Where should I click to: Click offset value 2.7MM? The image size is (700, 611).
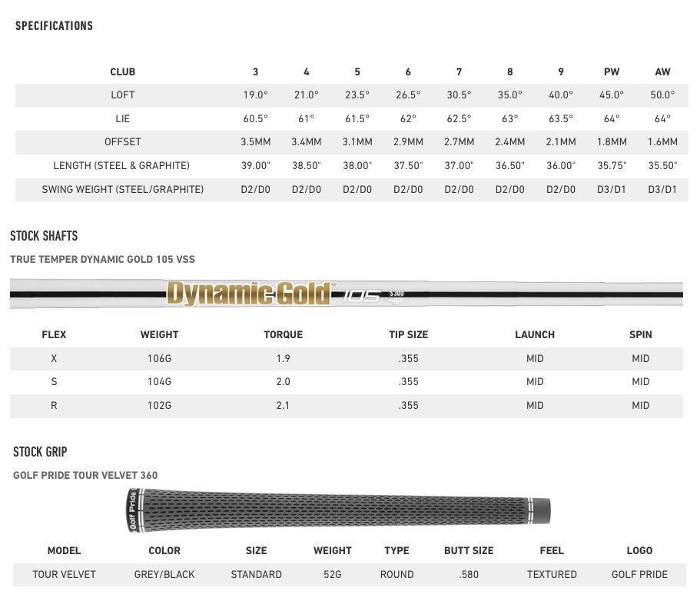click(459, 142)
